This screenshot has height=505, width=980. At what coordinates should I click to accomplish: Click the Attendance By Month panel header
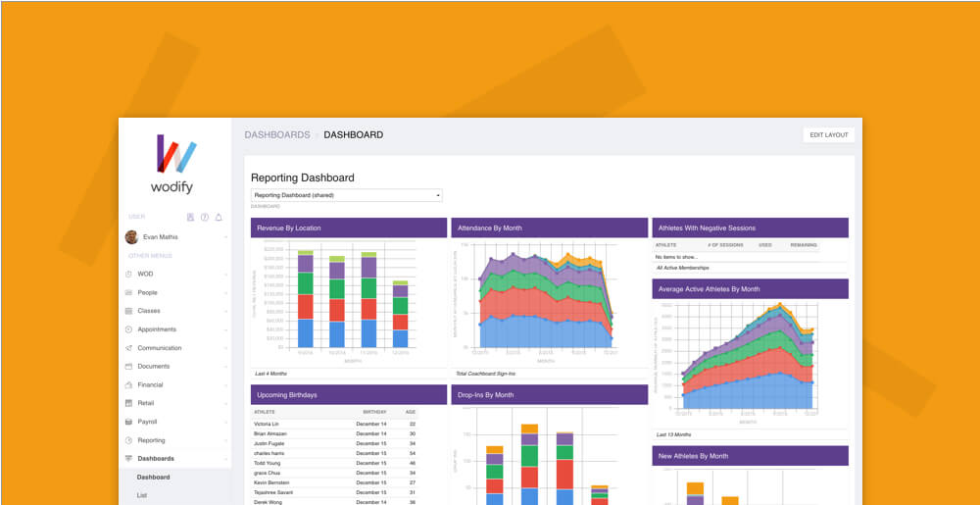pyautogui.click(x=550, y=228)
